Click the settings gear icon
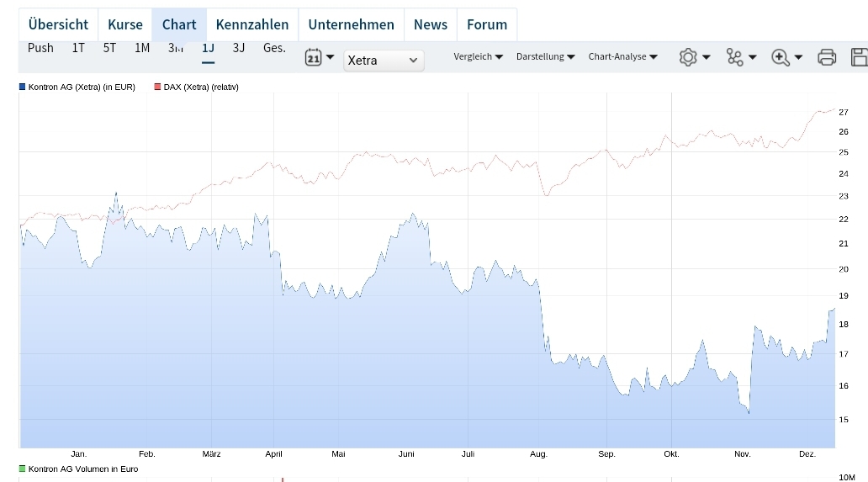This screenshot has height=482, width=868. (688, 57)
